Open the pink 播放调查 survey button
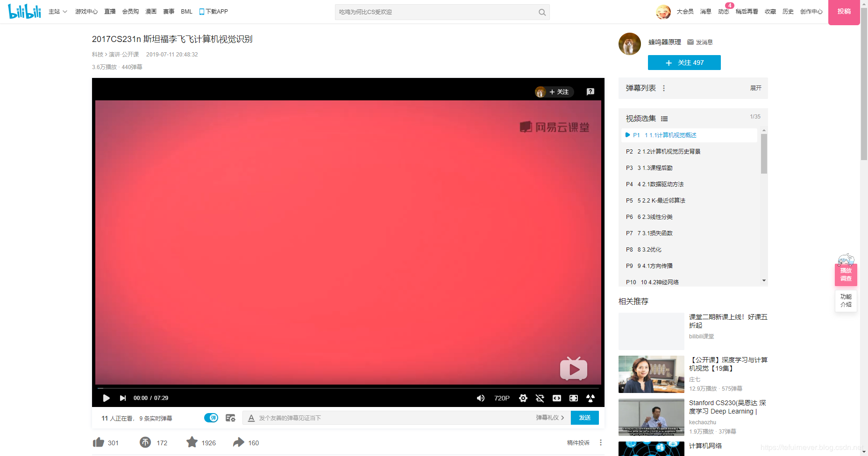 tap(846, 274)
